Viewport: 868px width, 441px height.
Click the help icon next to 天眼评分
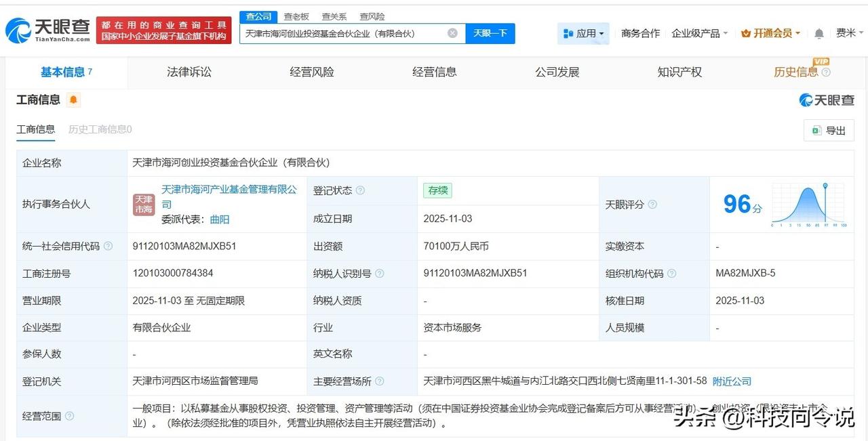click(x=652, y=204)
